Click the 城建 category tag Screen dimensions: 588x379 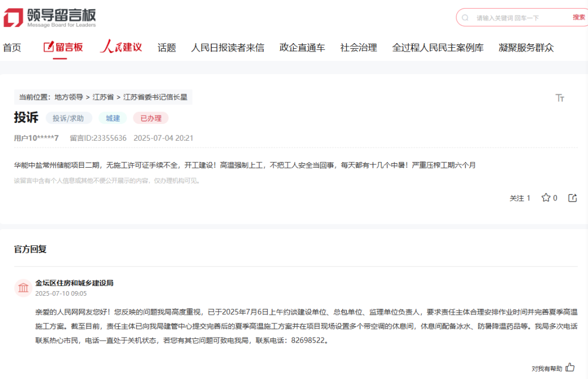[113, 118]
